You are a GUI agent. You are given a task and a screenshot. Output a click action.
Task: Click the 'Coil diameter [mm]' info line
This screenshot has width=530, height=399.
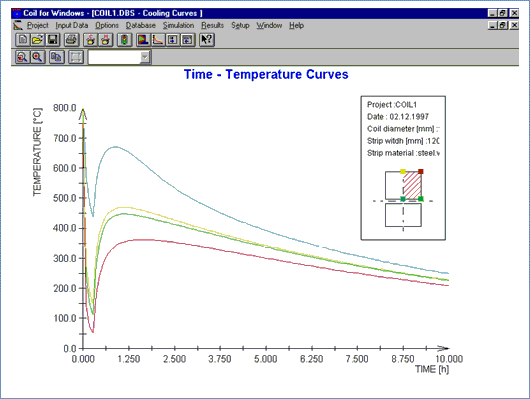(x=403, y=129)
